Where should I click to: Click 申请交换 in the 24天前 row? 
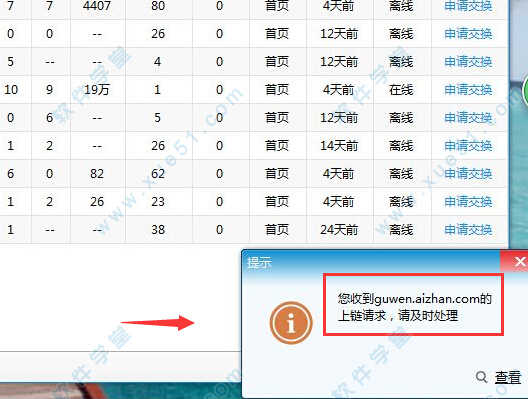[x=468, y=230]
